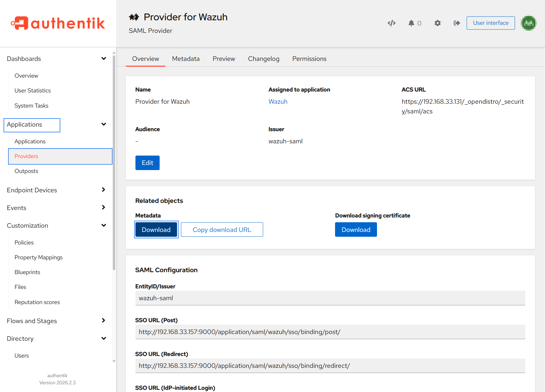Click the User interface button

[x=491, y=23]
